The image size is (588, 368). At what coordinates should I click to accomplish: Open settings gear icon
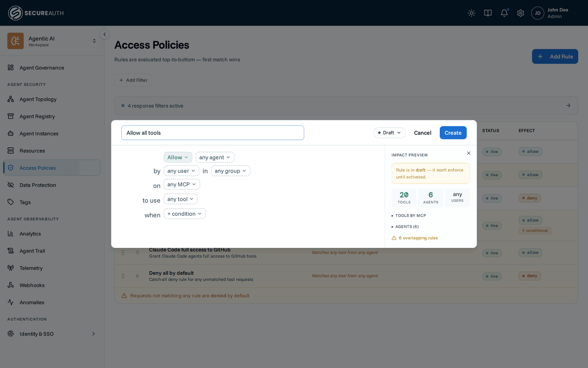click(x=521, y=13)
